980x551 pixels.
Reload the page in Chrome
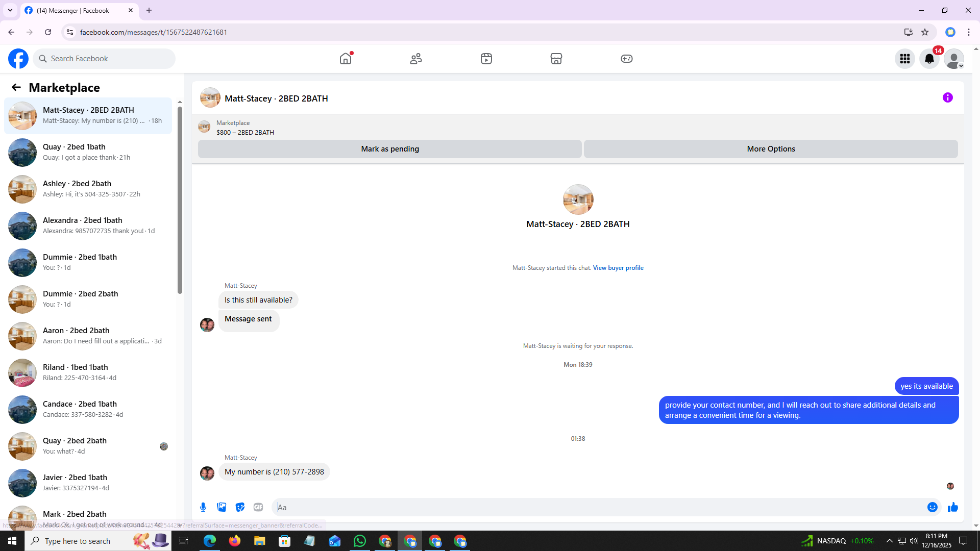point(48,32)
